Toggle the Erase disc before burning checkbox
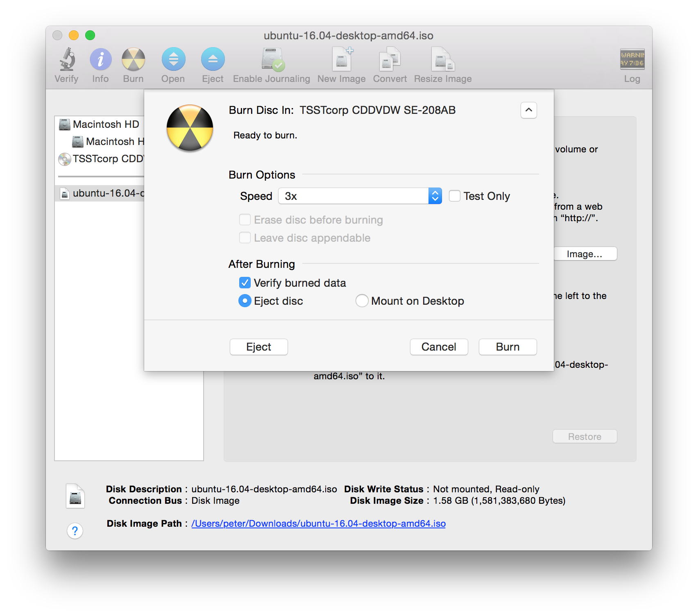Viewport: 698px width, 616px height. [245, 220]
